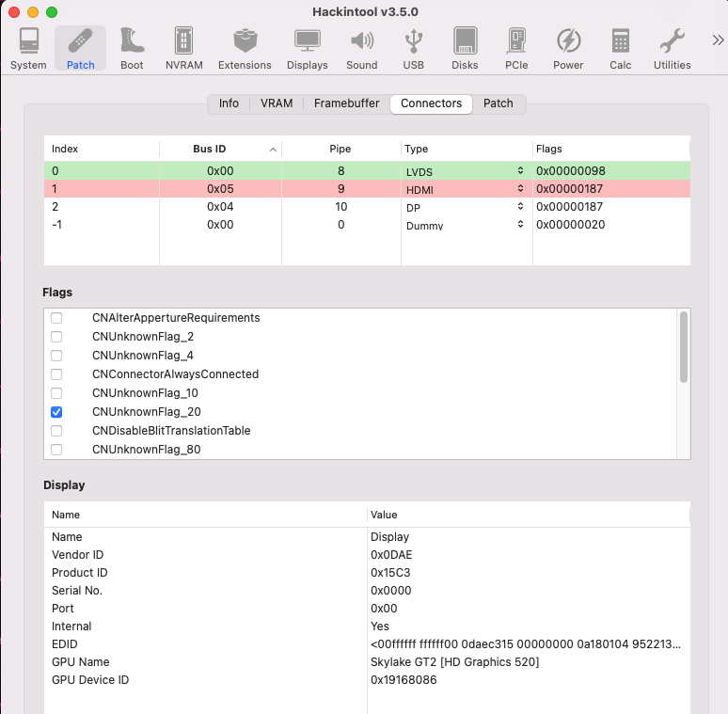Image resolution: width=728 pixels, height=714 pixels.
Task: Open the Displays monitor icon
Action: pyautogui.click(x=308, y=48)
